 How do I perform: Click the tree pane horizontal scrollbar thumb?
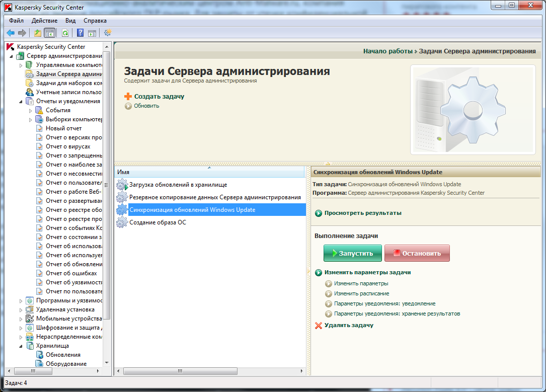pyautogui.click(x=33, y=371)
